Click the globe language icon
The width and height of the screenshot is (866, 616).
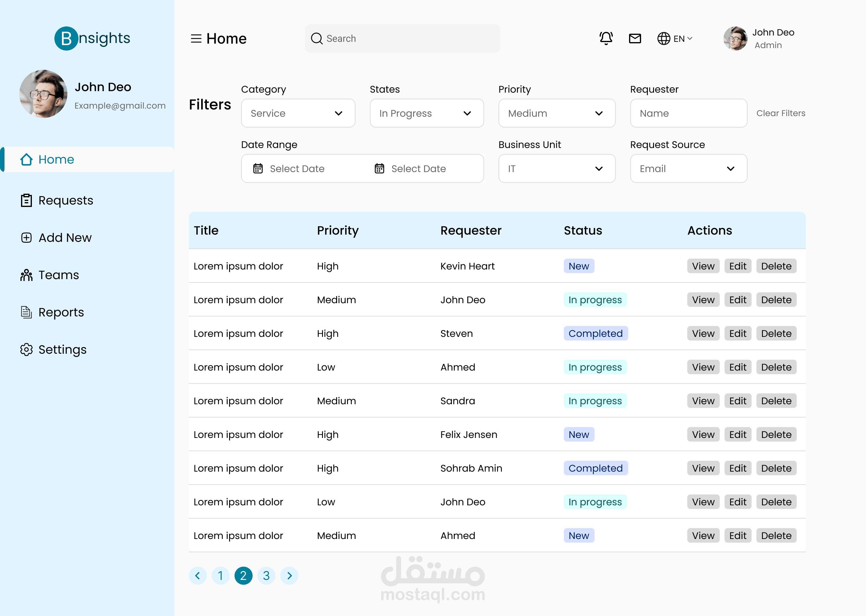pyautogui.click(x=664, y=39)
